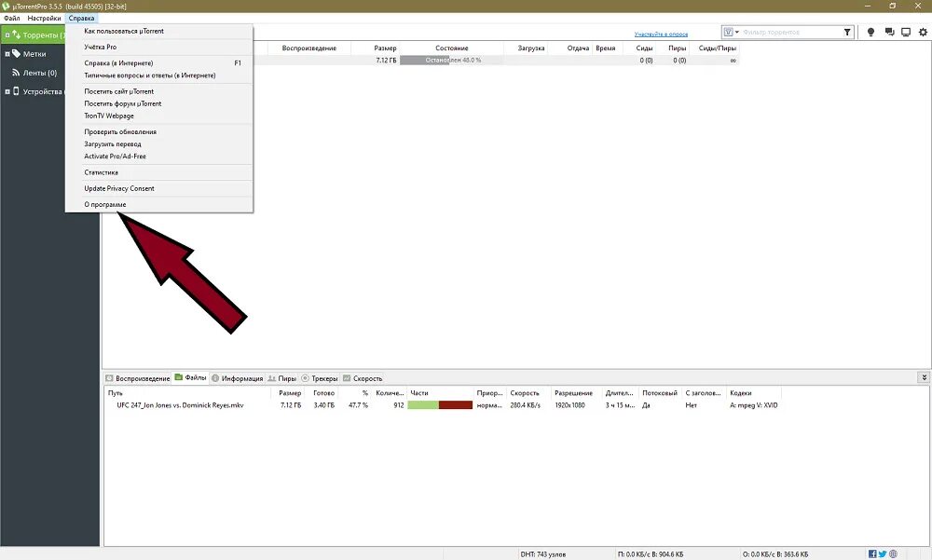Switch to the Скорость tab
932x560 pixels.
click(363, 378)
